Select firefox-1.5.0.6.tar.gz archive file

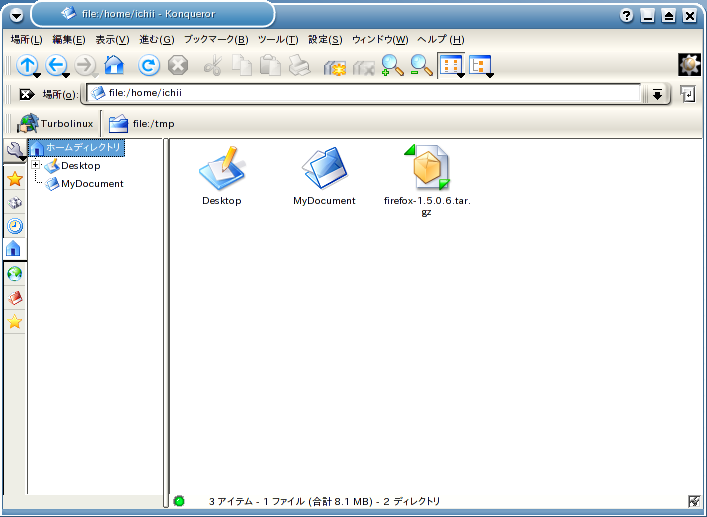tap(427, 180)
